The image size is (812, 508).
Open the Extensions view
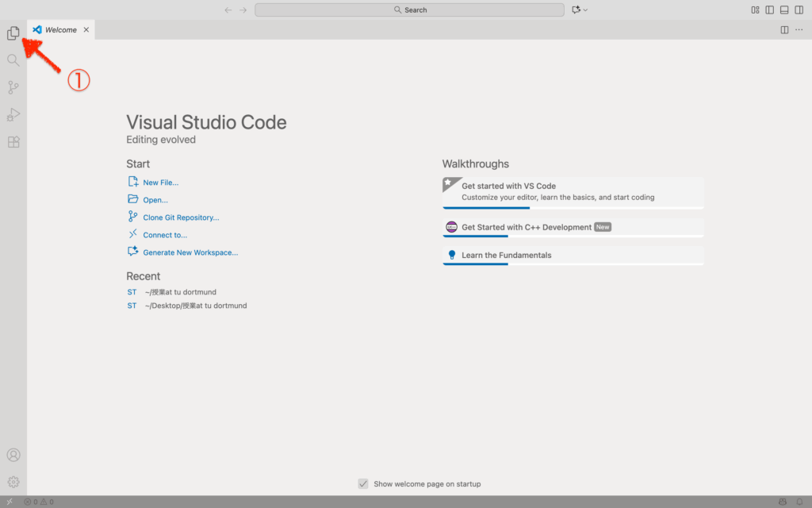(x=13, y=142)
